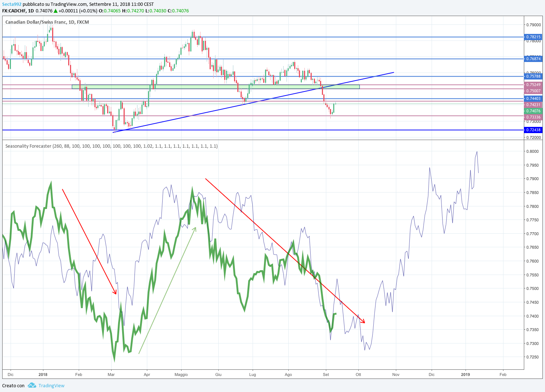This screenshot has width=545, height=392.
Task: Click the O:0.74065 open value
Action: click(x=110, y=11)
